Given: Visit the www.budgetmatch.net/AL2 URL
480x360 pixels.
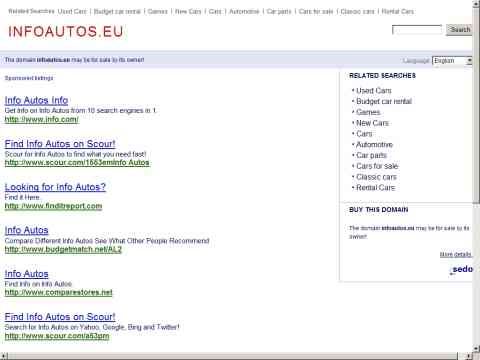Looking at the screenshot, I should [63, 249].
